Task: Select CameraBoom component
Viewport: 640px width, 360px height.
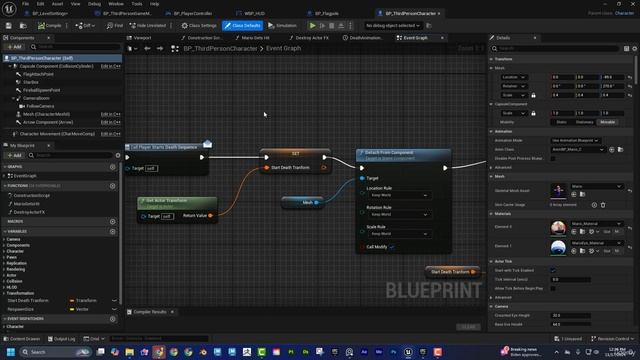Action: point(36,98)
